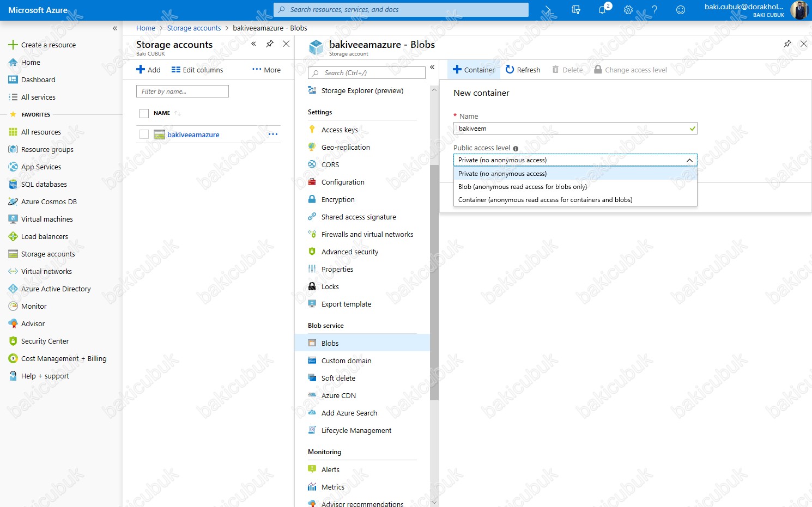Collapse the Public access level dropdown
812x507 pixels.
coord(689,160)
